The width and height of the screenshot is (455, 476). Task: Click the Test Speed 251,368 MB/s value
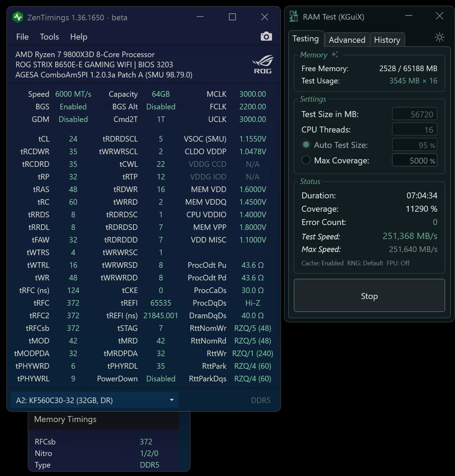(410, 236)
